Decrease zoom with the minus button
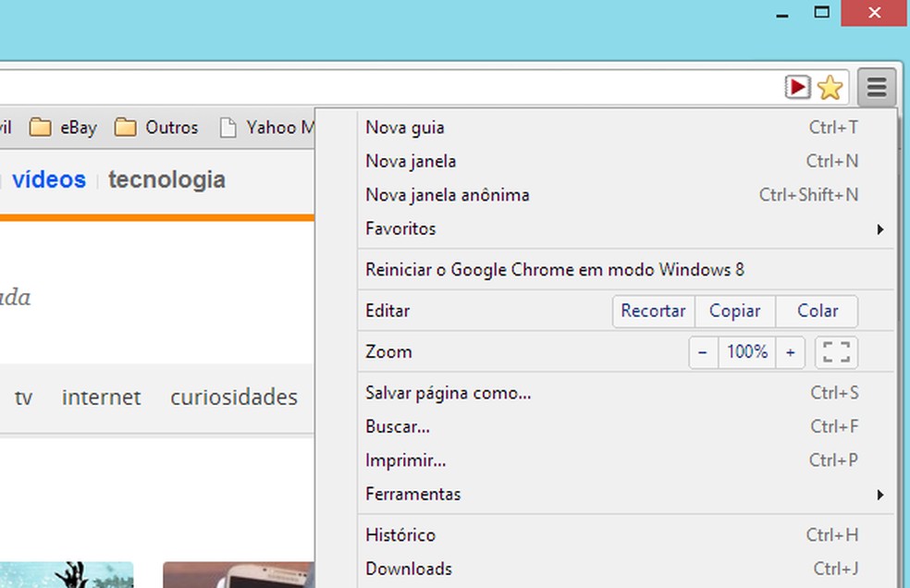 point(704,351)
